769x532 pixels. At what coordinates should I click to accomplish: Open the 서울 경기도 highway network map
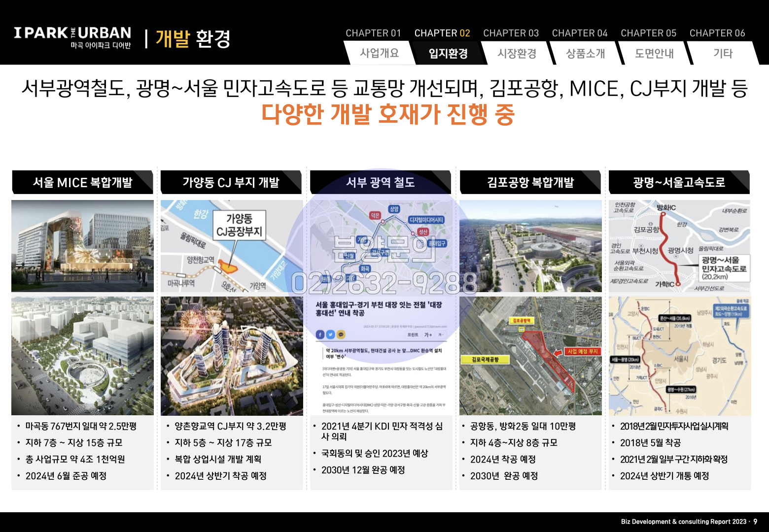(680, 356)
